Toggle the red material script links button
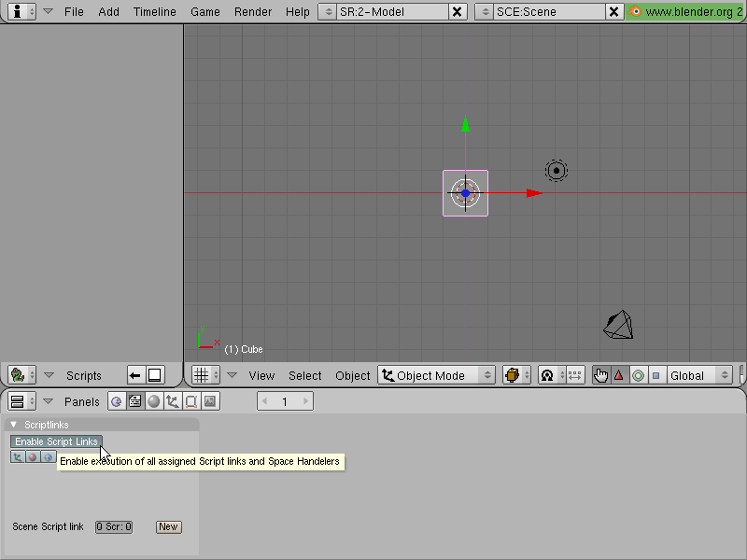 pos(33,457)
